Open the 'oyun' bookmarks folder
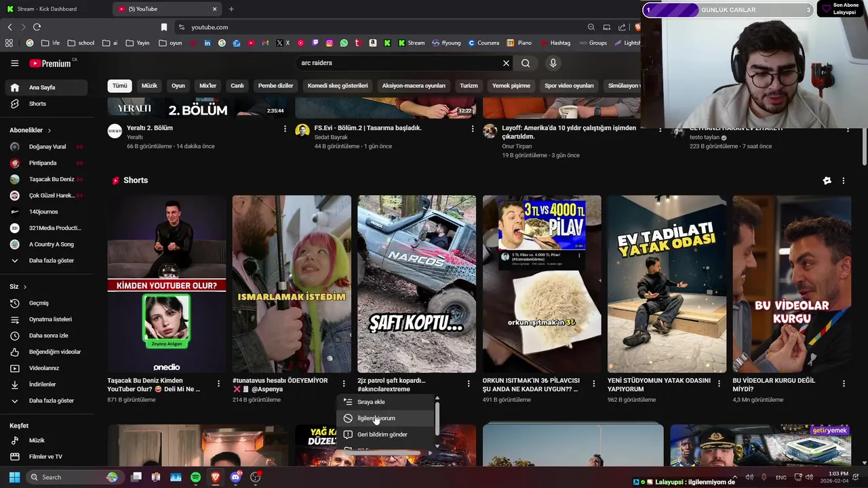This screenshot has width=868, height=488. point(171,43)
